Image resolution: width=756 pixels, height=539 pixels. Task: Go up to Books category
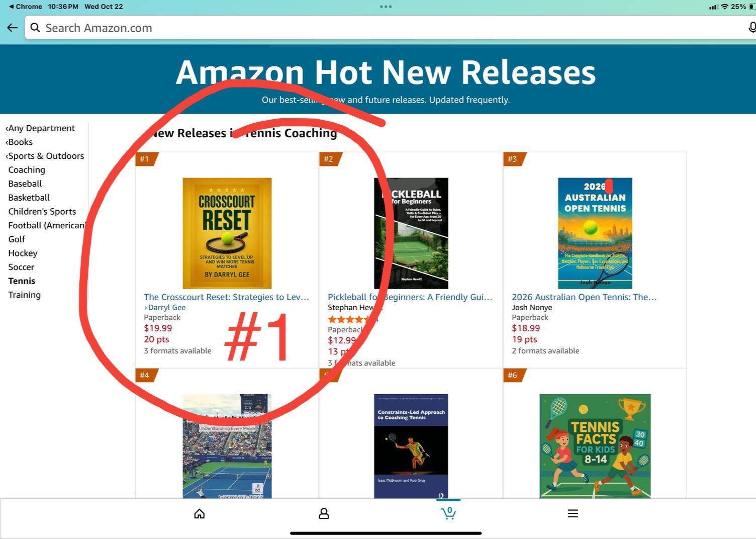tap(19, 142)
